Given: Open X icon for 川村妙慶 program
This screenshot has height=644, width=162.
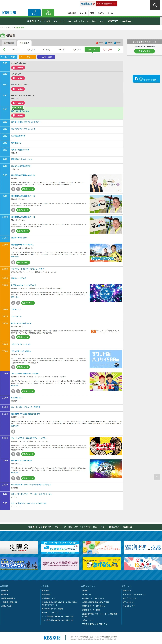Looking at the screenshot, I should pos(18,189).
